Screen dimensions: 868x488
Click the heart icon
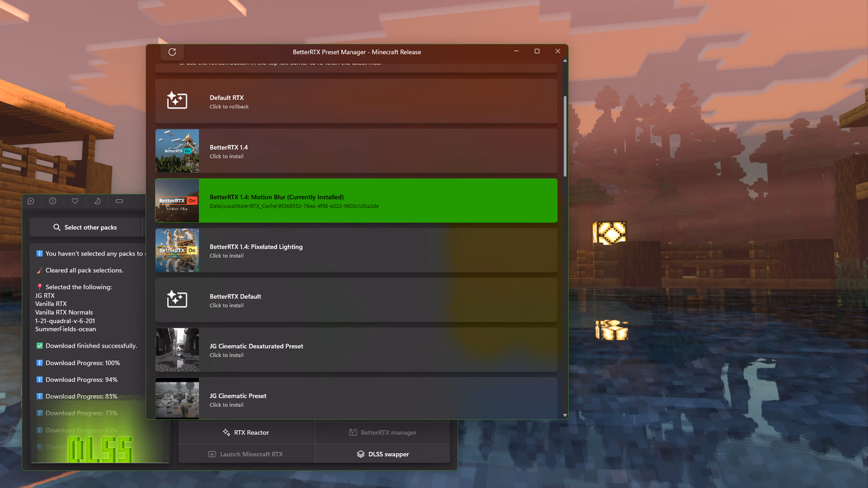point(75,201)
